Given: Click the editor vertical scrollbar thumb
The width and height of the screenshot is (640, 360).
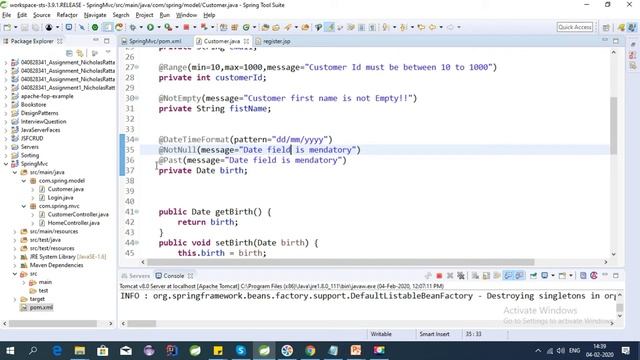Looking at the screenshot, I should pos(613,125).
